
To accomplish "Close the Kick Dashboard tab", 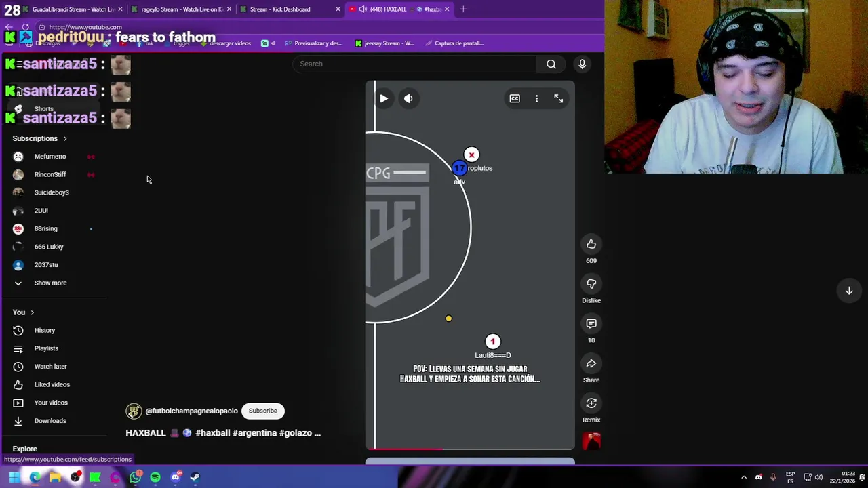I will (338, 9).
